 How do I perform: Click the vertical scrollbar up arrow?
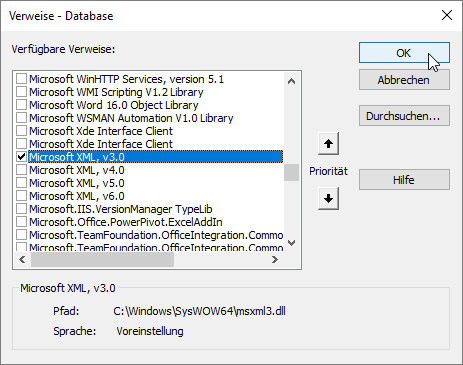pyautogui.click(x=291, y=81)
